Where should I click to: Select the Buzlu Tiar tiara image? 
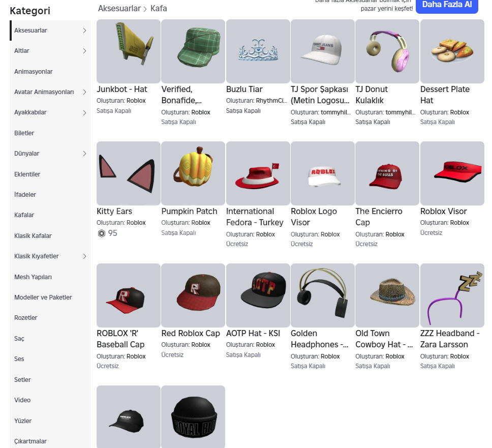pos(258,51)
